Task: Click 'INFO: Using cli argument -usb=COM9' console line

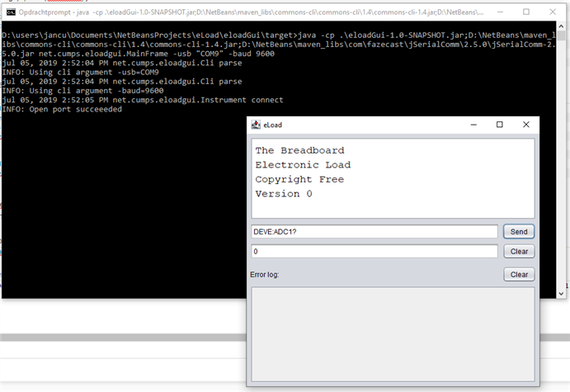Action: 80,72
